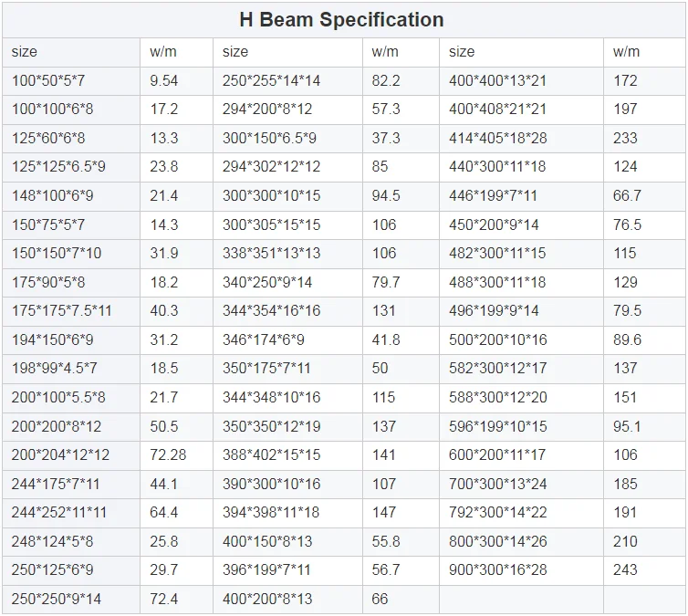This screenshot has width=688, height=616.
Task: Select the 66.7 weight cell
Action: pyautogui.click(x=627, y=195)
